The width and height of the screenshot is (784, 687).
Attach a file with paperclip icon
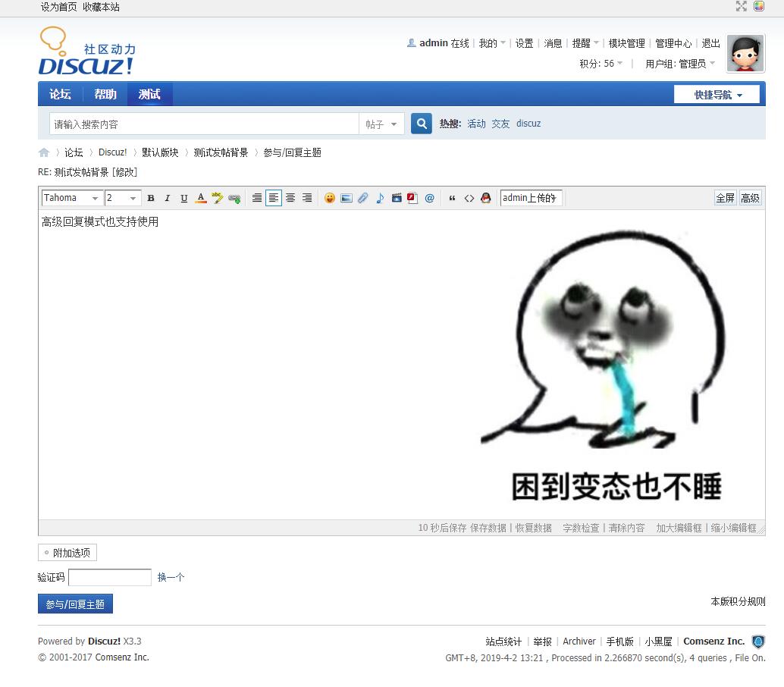(x=363, y=198)
